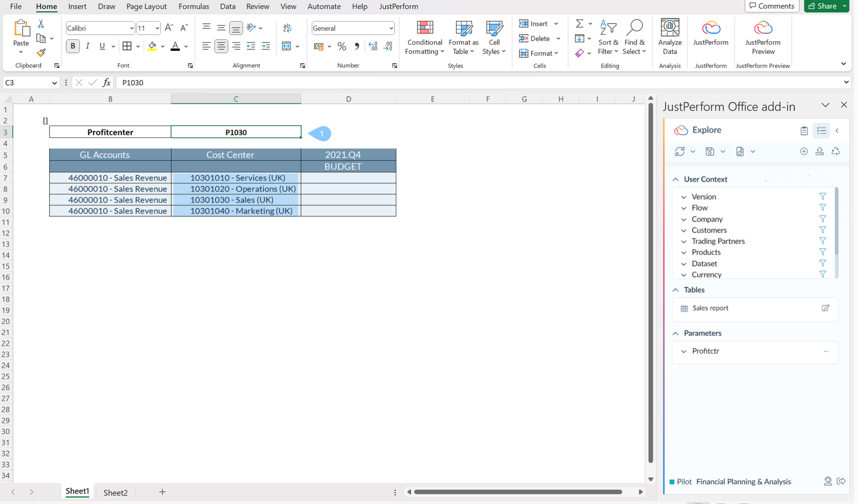This screenshot has height=504, width=858.
Task: Toggle italic formatting in the Font group
Action: (x=87, y=46)
